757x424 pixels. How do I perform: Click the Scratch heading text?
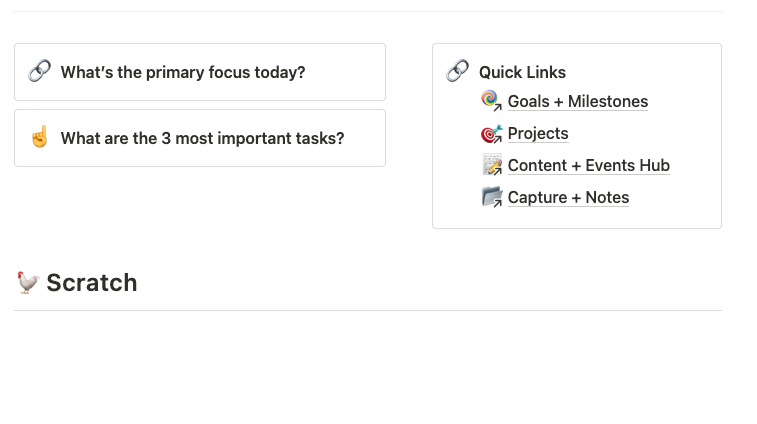coord(92,283)
